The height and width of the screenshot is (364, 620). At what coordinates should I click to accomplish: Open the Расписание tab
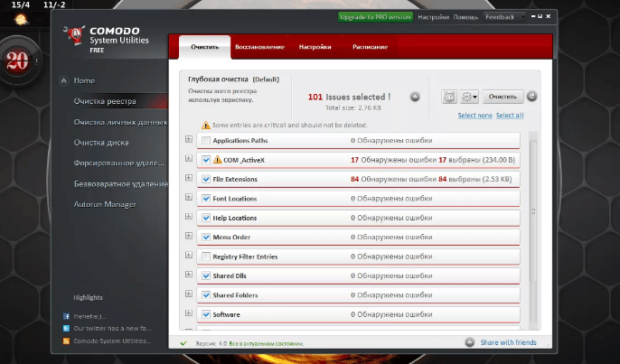[x=371, y=47]
